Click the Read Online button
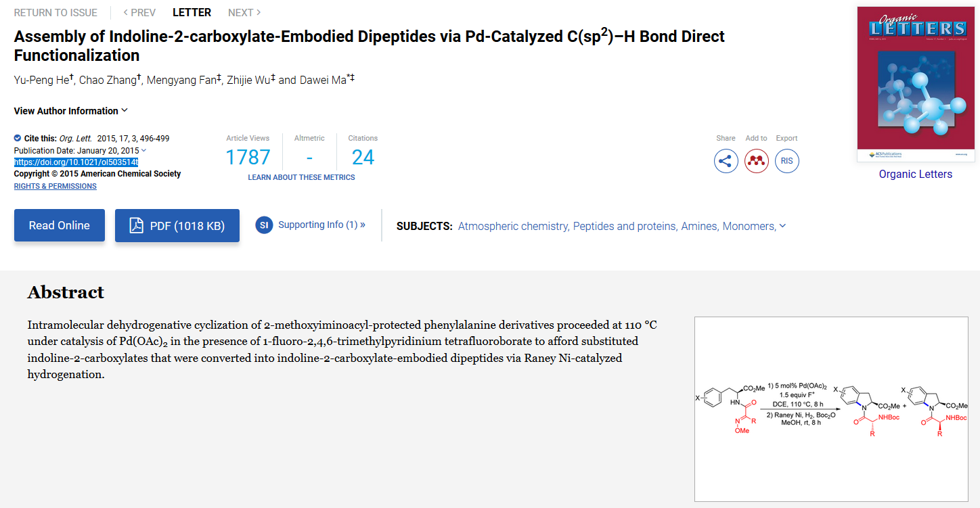Image resolution: width=980 pixels, height=508 pixels. click(60, 225)
